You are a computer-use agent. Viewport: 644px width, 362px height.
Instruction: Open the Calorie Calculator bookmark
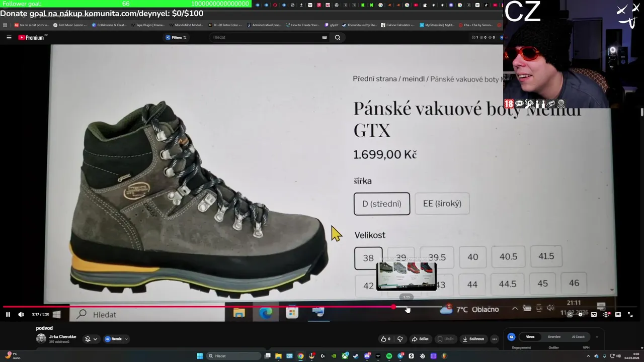point(397,25)
